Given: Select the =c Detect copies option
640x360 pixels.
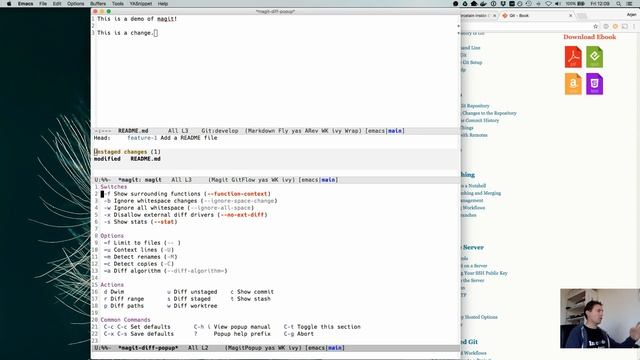Looking at the screenshot, I should [139, 264].
